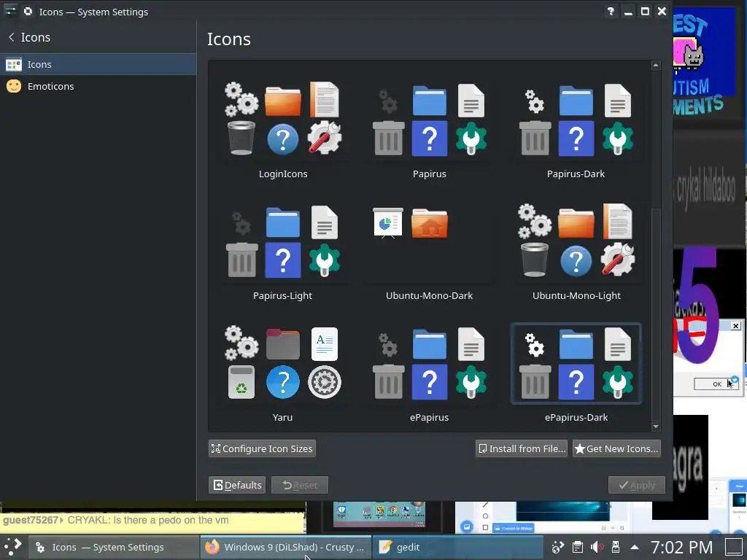The height and width of the screenshot is (560, 747).
Task: Click the greyed Reset button
Action: [300, 485]
